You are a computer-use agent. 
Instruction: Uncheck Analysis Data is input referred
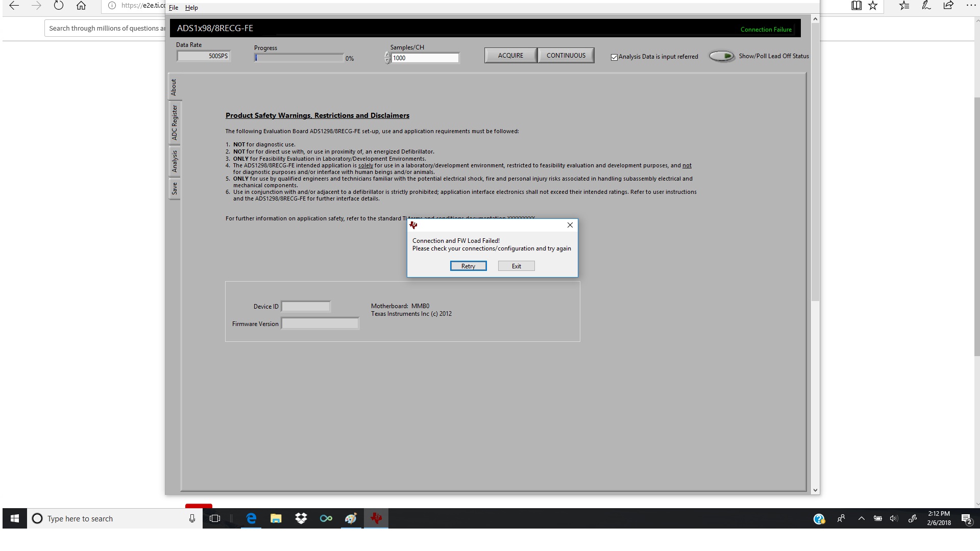click(615, 57)
